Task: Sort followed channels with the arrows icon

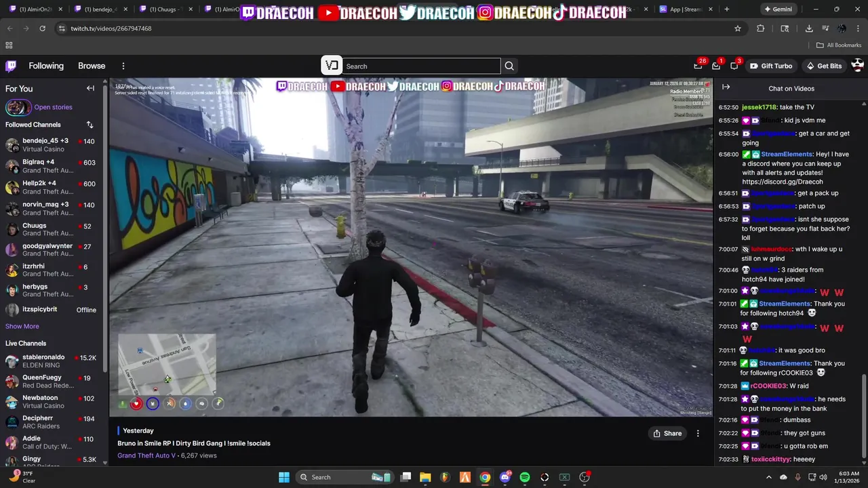Action: pos(90,125)
